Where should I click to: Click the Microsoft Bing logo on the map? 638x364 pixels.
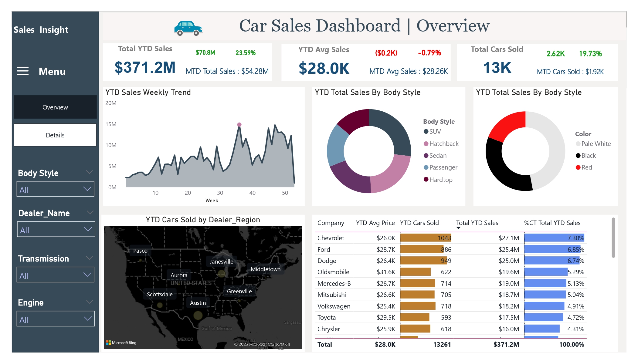click(121, 342)
